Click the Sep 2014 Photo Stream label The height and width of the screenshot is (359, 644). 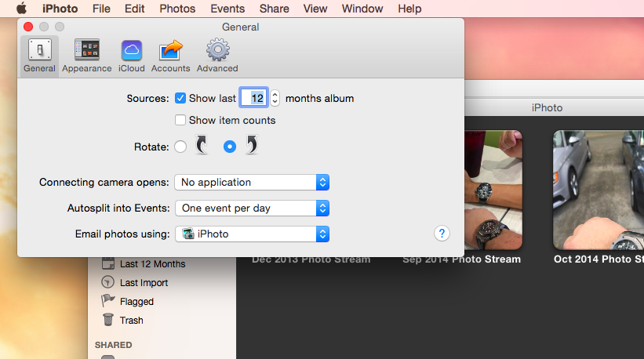pos(462,259)
